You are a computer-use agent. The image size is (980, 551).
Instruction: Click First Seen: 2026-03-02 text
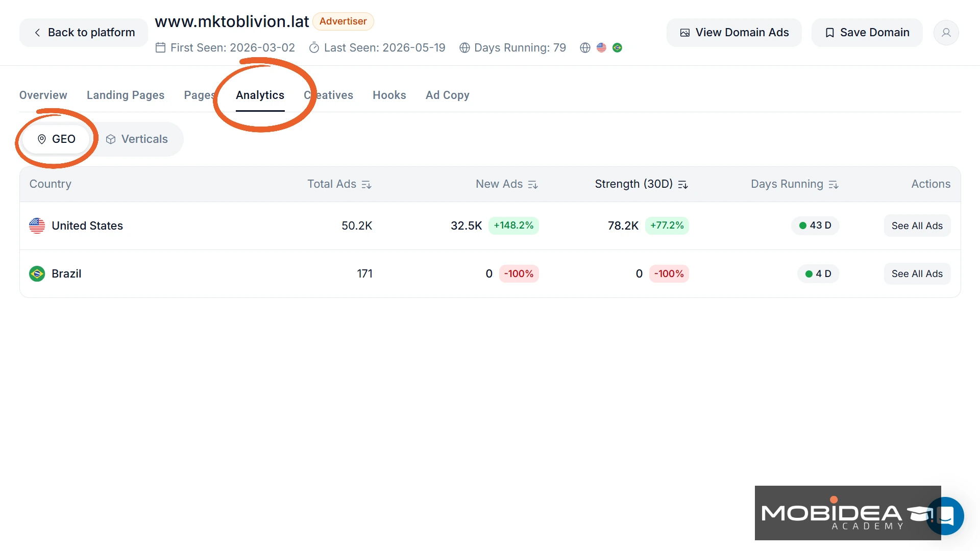click(x=233, y=47)
